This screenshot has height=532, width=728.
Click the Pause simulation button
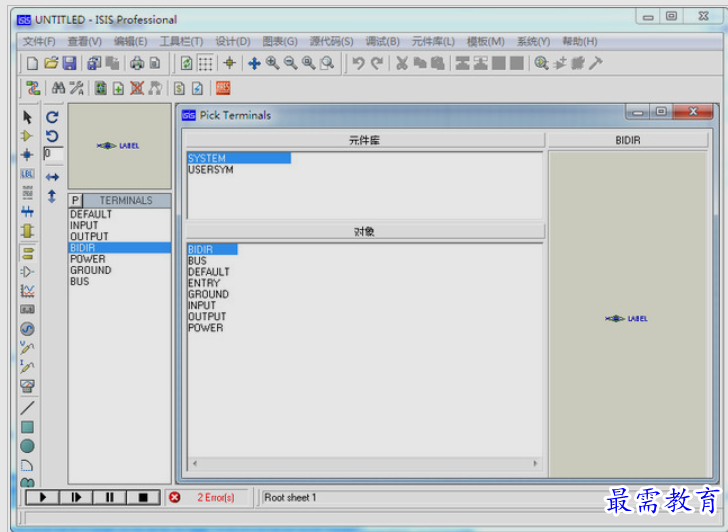click(110, 498)
